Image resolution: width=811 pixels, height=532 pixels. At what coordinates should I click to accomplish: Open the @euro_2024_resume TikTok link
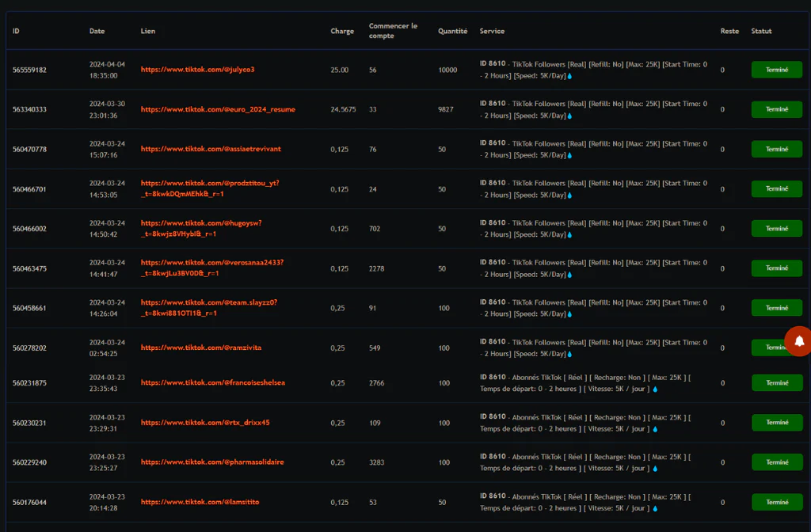[218, 109]
